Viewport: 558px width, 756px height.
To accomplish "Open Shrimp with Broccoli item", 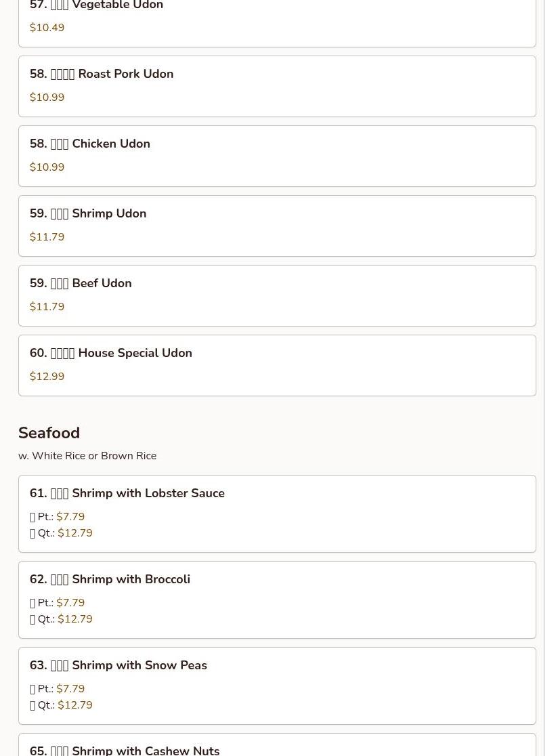I will click(277, 600).
